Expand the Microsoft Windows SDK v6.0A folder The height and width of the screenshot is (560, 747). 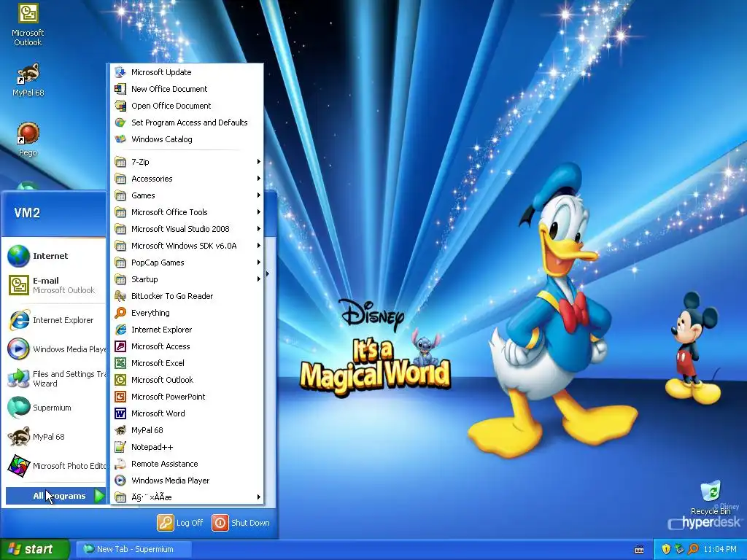pos(186,246)
